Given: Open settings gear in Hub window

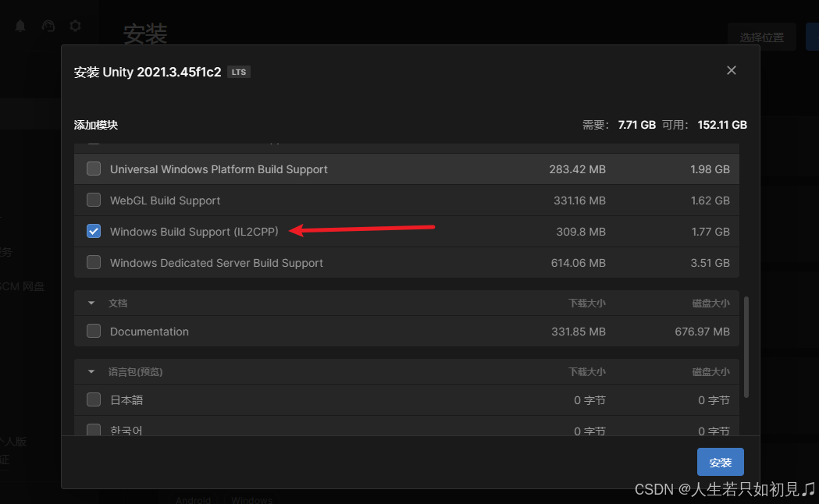Looking at the screenshot, I should 75,26.
